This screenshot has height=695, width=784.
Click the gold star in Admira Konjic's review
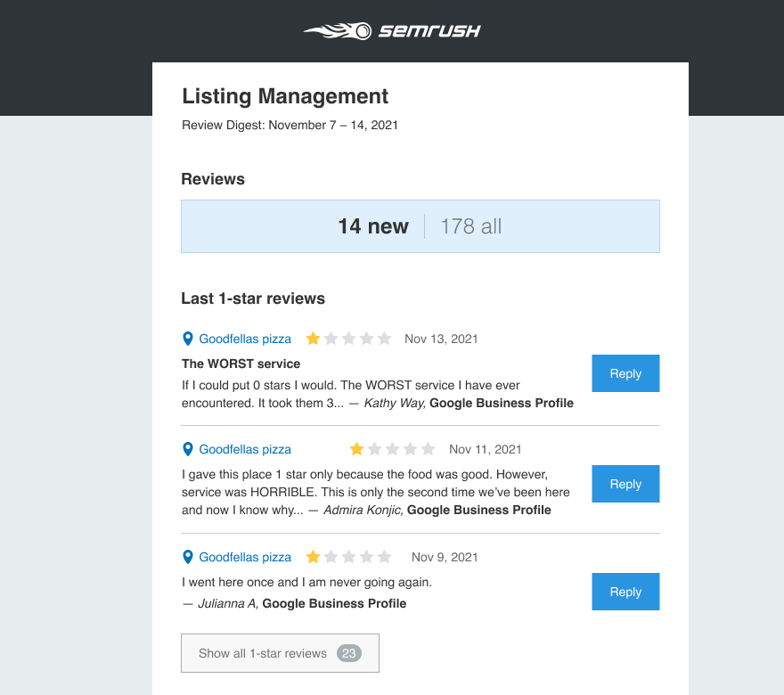(356, 449)
